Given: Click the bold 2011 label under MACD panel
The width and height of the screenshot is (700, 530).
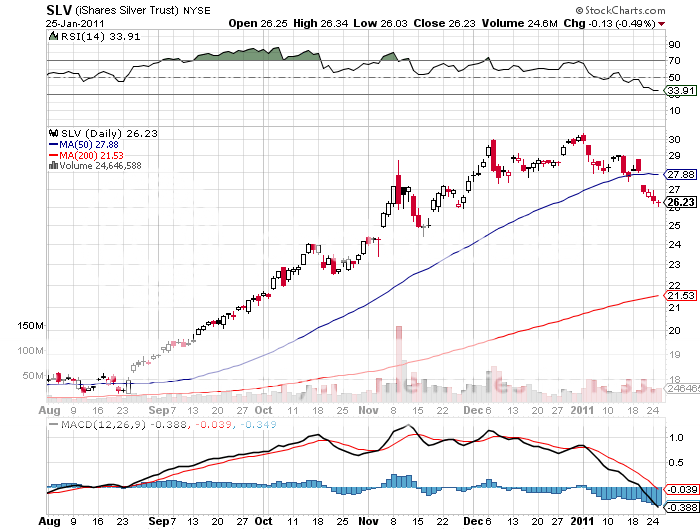Looking at the screenshot, I should click(x=582, y=521).
